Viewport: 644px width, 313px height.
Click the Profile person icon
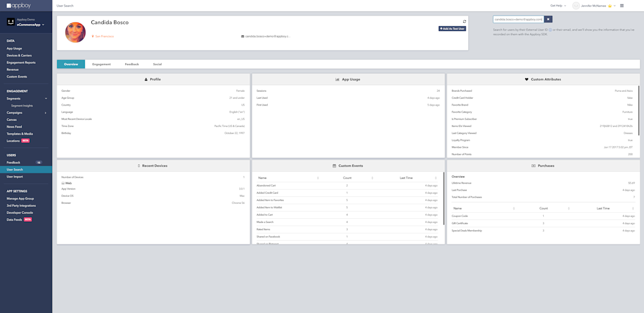pyautogui.click(x=146, y=79)
